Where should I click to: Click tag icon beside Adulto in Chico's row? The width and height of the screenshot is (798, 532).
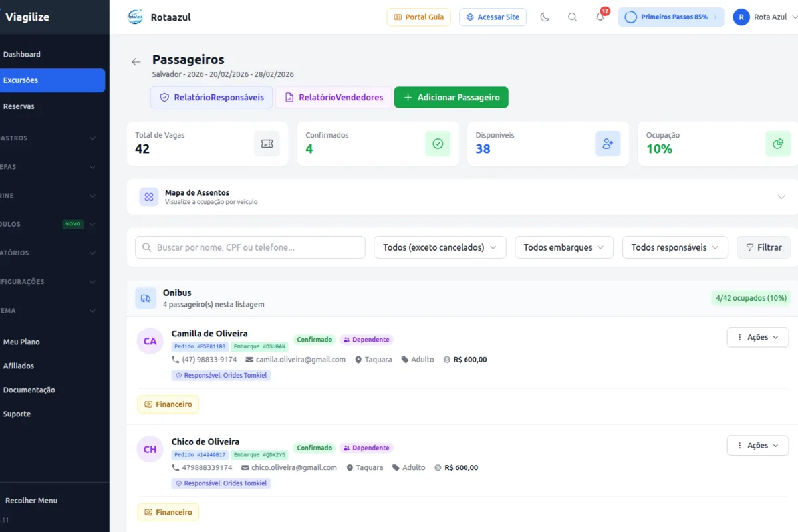[x=396, y=467]
